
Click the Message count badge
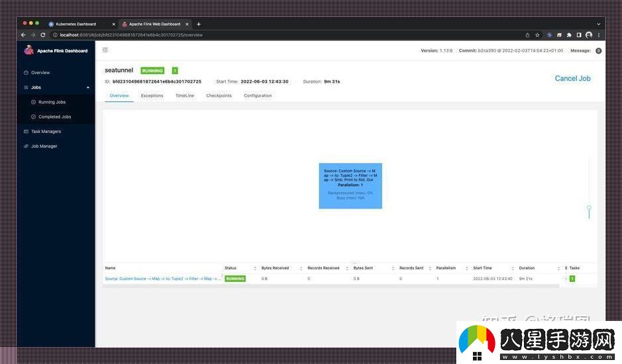click(599, 51)
